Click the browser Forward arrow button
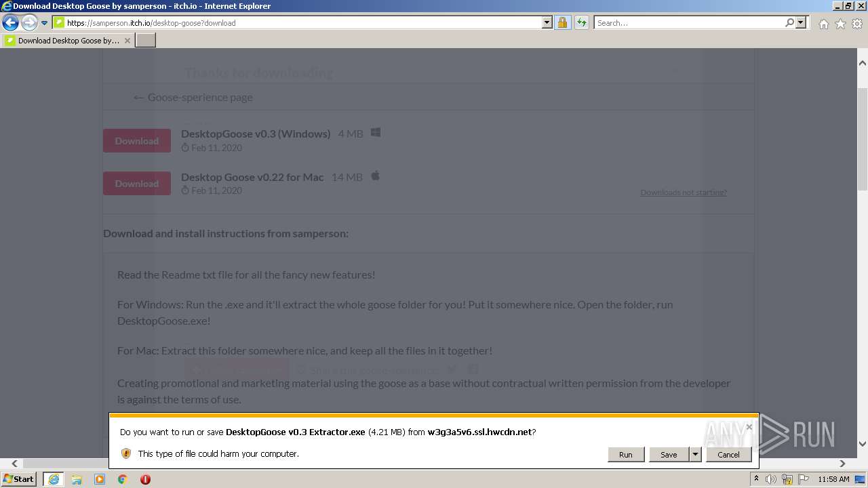Image resolution: width=868 pixels, height=488 pixels. click(29, 22)
